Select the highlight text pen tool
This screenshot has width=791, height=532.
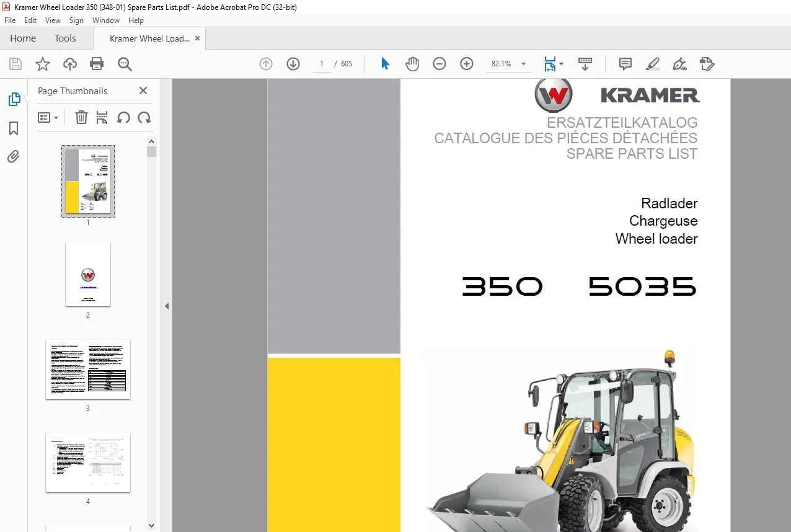coord(652,64)
